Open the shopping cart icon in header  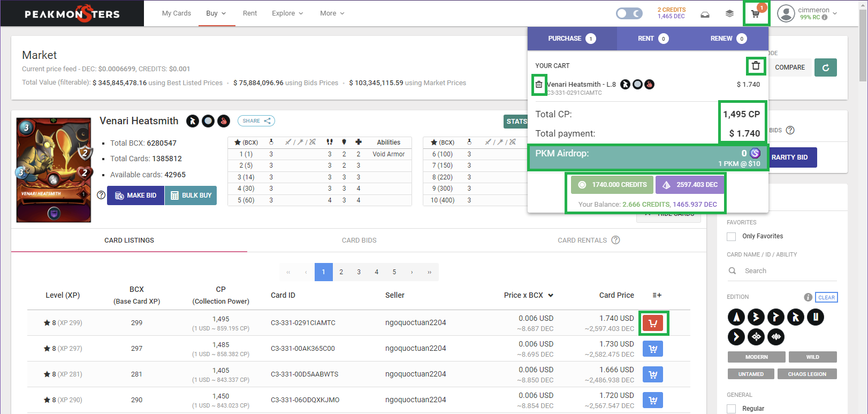tap(756, 13)
